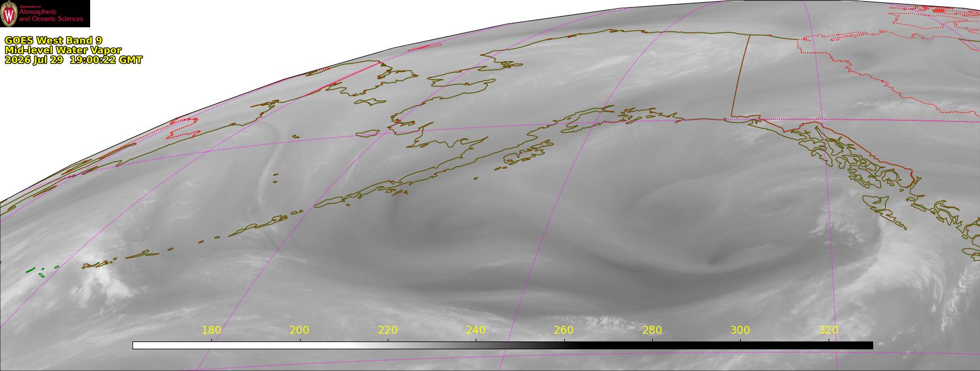Click the 'GOES West Band 9' title text

[x=53, y=41]
